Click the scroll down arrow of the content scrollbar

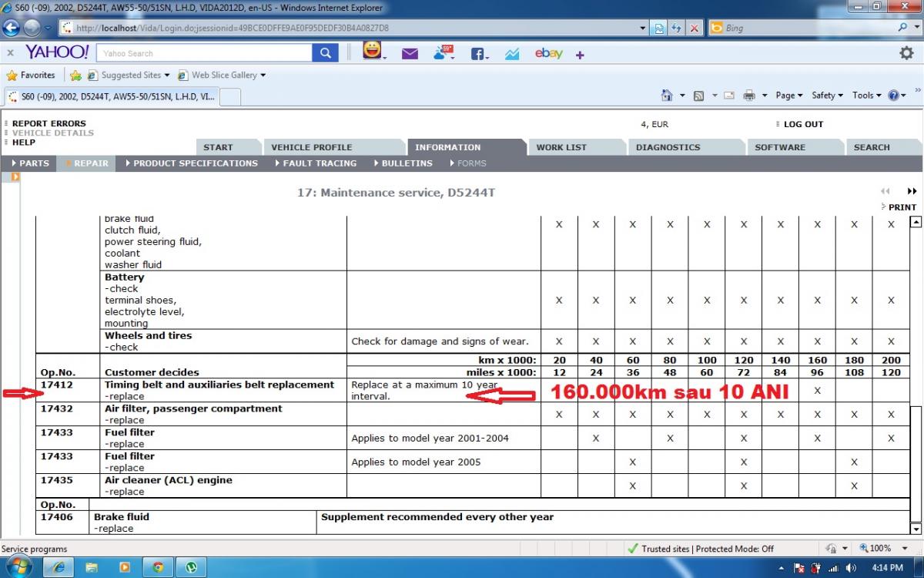point(916,529)
